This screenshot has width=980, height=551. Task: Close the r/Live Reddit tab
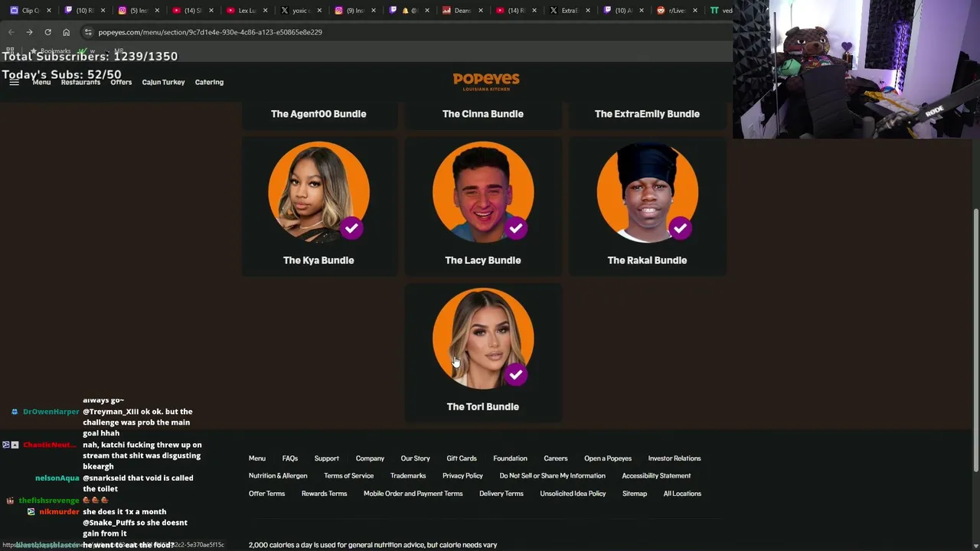(696, 11)
